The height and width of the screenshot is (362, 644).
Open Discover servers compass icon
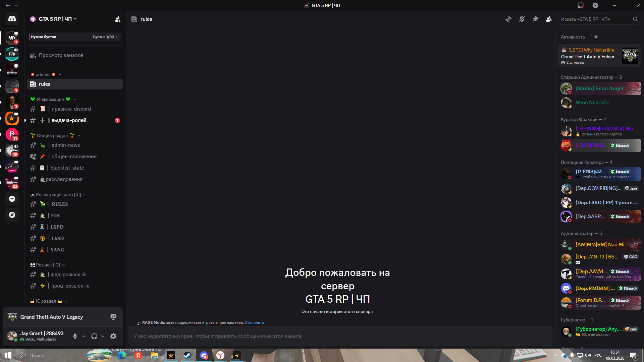[12, 215]
